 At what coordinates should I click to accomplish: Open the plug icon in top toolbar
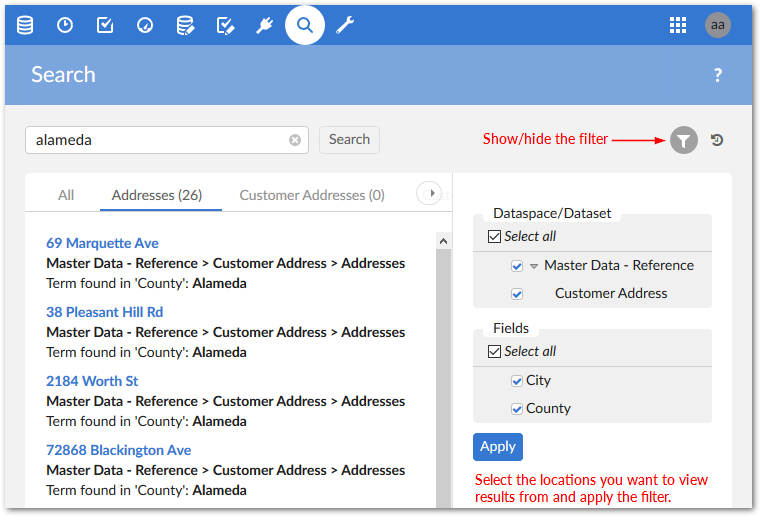point(265,25)
